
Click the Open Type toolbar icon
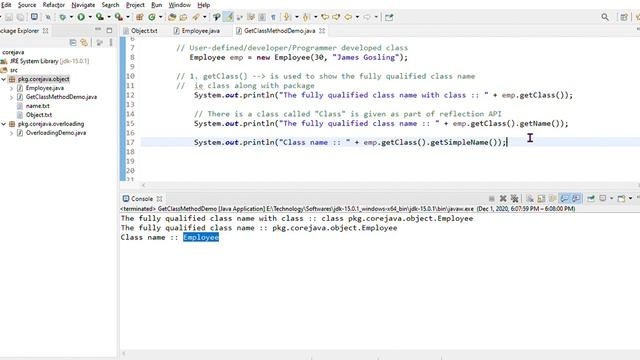[x=172, y=17]
